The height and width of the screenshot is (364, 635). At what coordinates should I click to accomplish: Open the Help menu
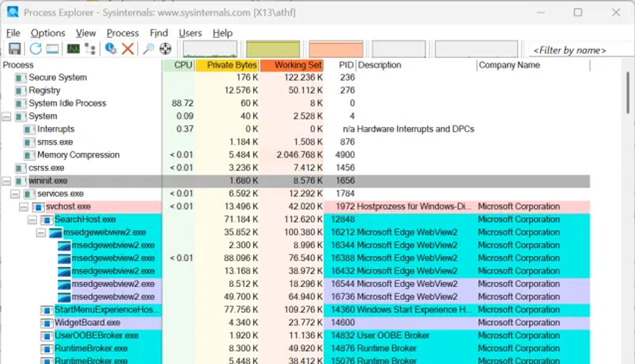coord(222,33)
